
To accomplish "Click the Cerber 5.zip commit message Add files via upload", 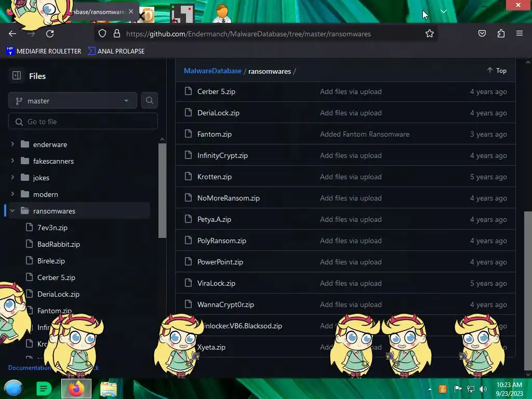I will click(351, 91).
